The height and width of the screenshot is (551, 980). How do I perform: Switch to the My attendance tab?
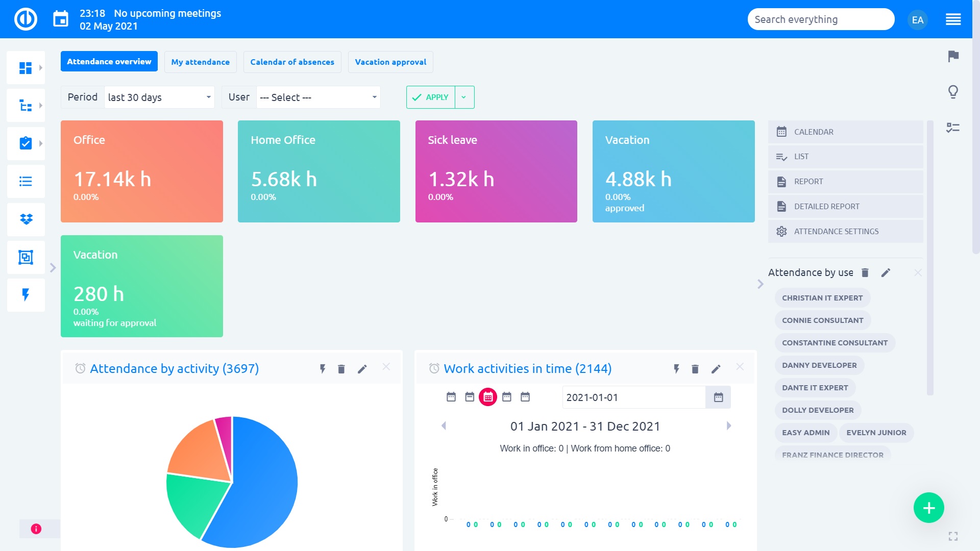pos(200,62)
